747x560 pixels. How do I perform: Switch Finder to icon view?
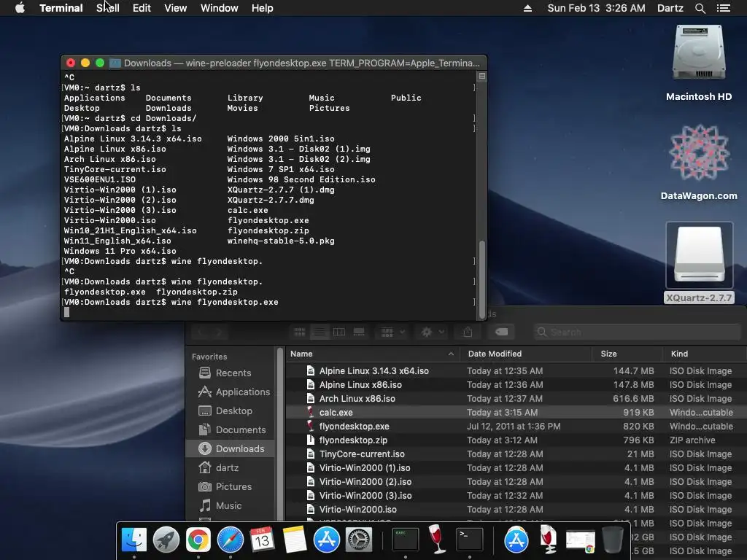pos(300,332)
